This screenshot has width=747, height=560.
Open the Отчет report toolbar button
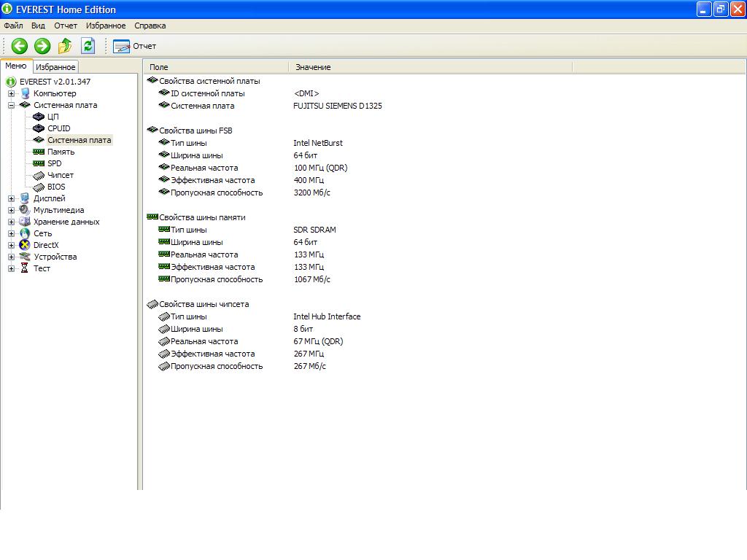[135, 46]
